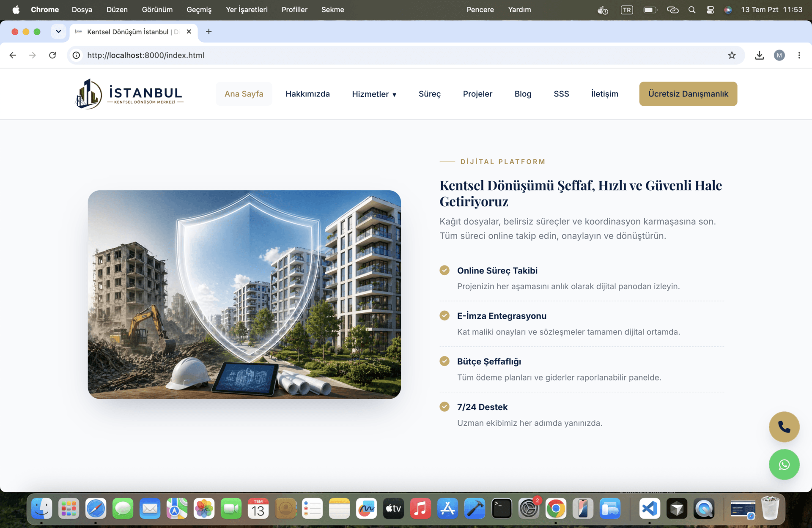The width and height of the screenshot is (812, 528).
Task: Open the WhatsApp chat floating button
Action: tap(784, 465)
